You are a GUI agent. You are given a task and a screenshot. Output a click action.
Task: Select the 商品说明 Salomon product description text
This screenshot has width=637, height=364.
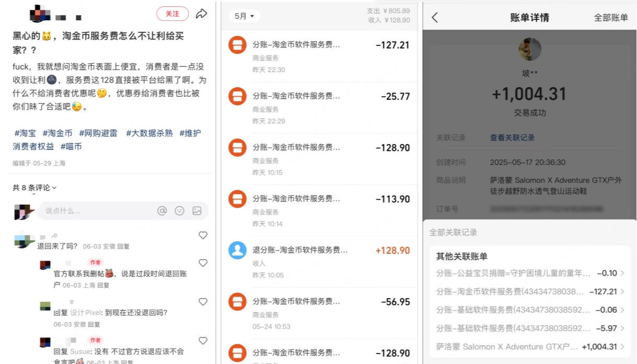coord(556,185)
